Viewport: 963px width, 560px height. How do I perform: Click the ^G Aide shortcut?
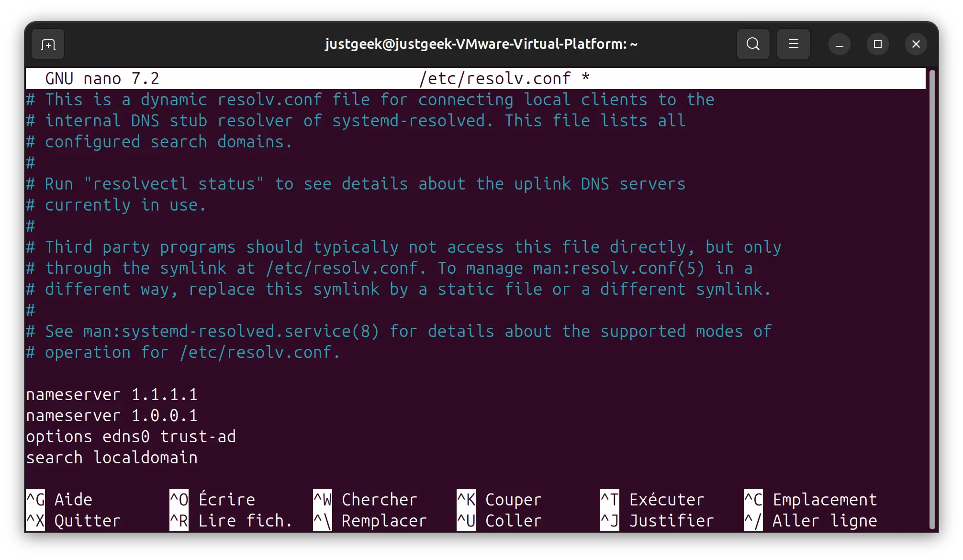click(59, 500)
